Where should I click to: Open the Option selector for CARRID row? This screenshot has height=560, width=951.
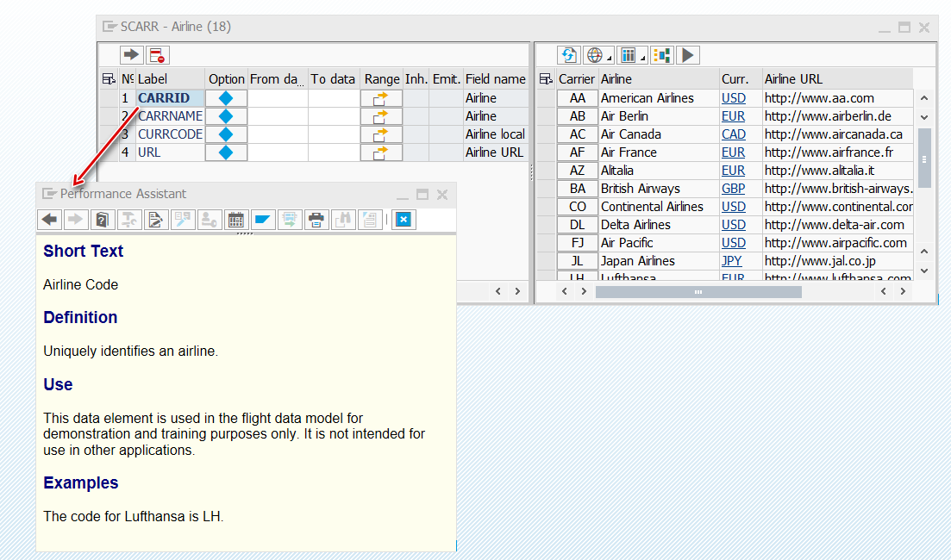(226, 98)
